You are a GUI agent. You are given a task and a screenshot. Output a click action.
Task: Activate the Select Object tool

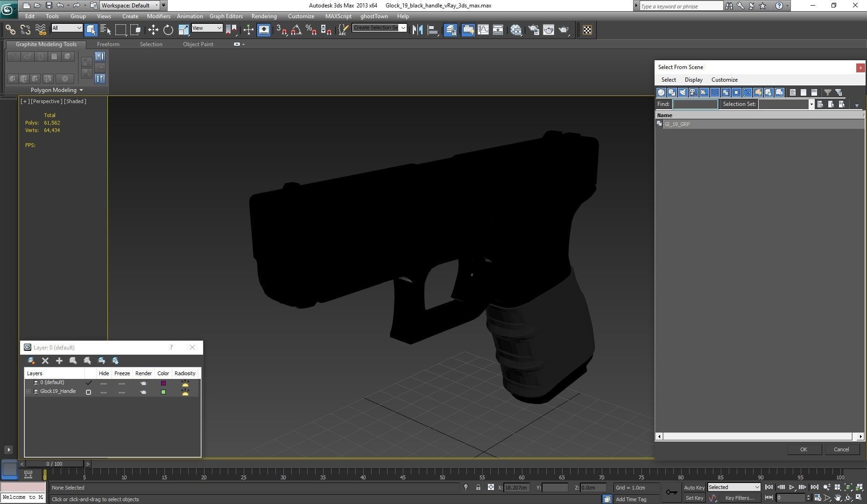(91, 30)
